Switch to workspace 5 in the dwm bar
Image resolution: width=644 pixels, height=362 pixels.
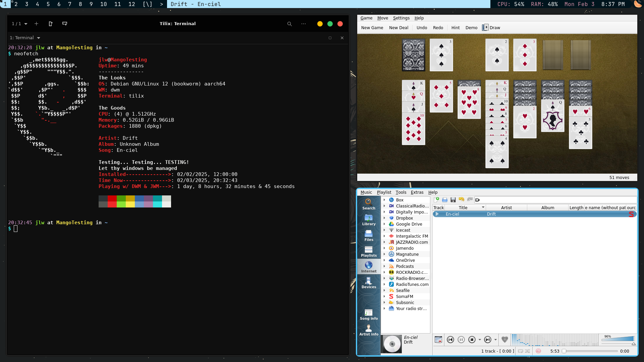tap(48, 4)
